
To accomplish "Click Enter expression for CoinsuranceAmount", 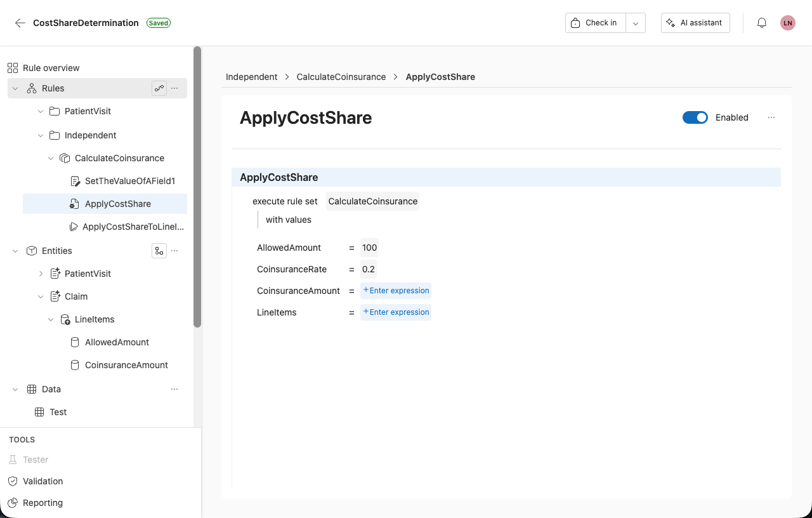I will click(x=396, y=290).
